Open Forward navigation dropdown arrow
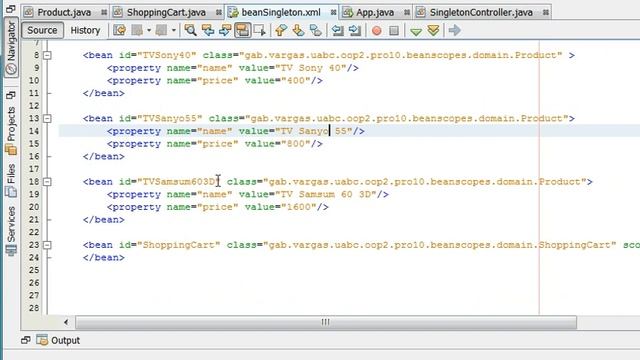The width and height of the screenshot is (640, 360). click(x=173, y=30)
